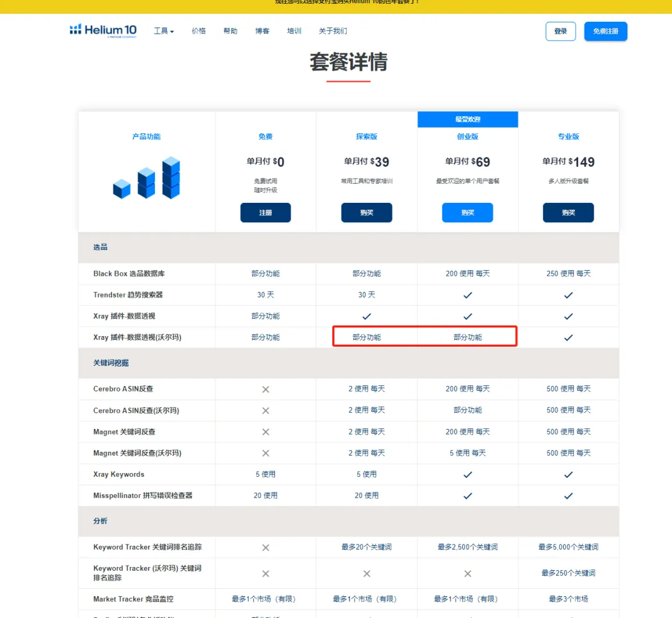
Task: Open the 工具 dropdown menu
Action: tap(164, 31)
